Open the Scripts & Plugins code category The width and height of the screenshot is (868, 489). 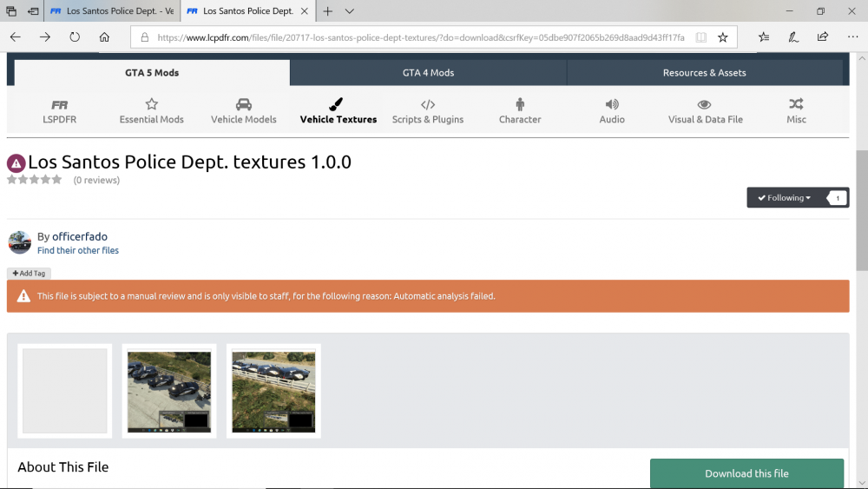click(427, 111)
